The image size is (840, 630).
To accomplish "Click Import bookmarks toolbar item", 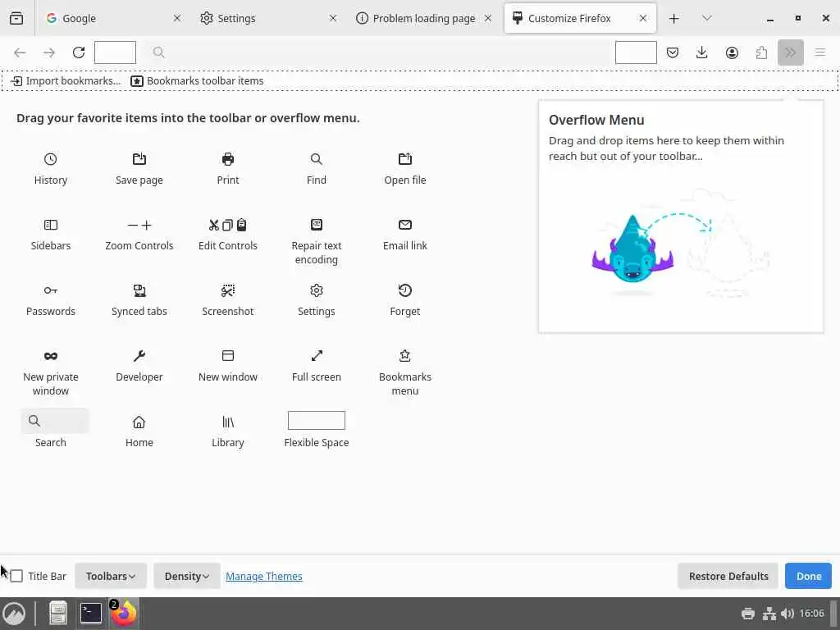I will [66, 81].
